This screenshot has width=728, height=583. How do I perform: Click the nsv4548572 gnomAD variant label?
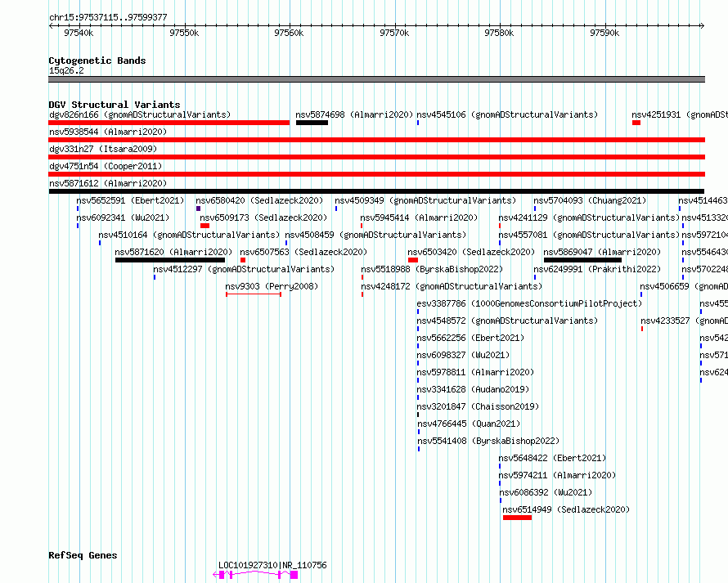click(507, 321)
